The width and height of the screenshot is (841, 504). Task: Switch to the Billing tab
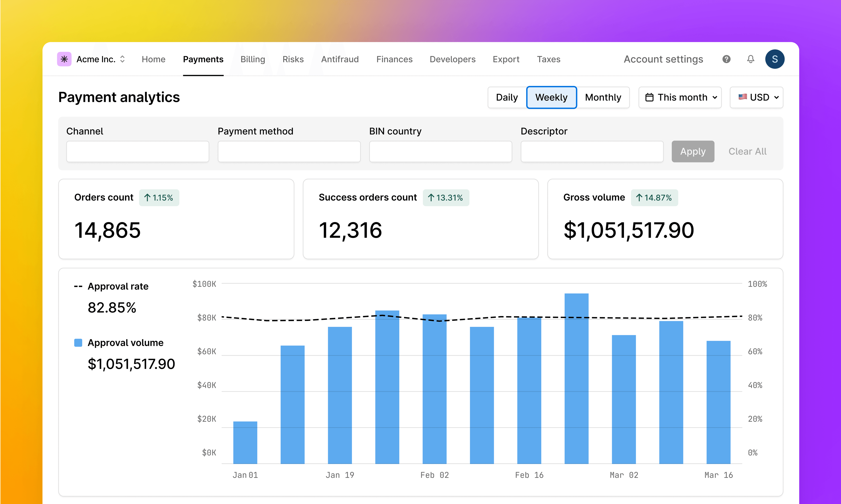[x=253, y=59]
